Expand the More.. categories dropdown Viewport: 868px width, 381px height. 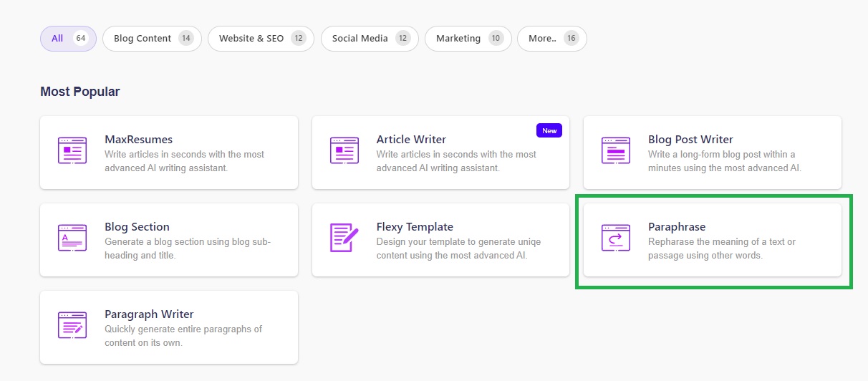552,39
